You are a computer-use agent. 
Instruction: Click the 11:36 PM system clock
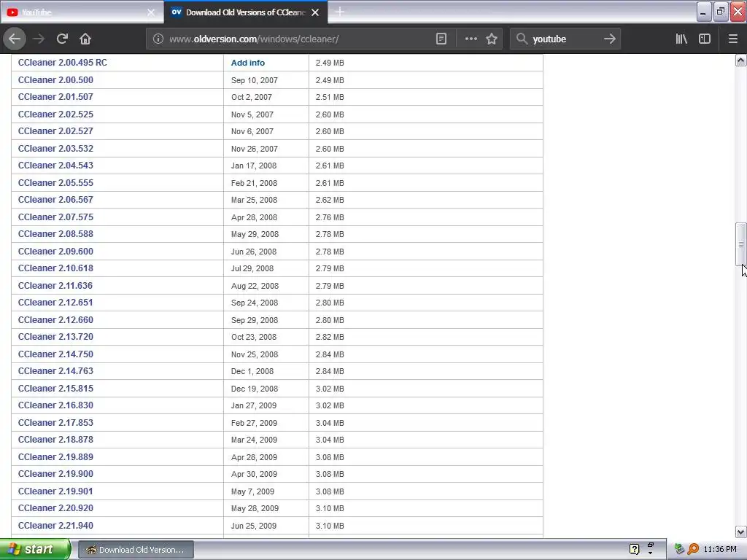tap(720, 550)
